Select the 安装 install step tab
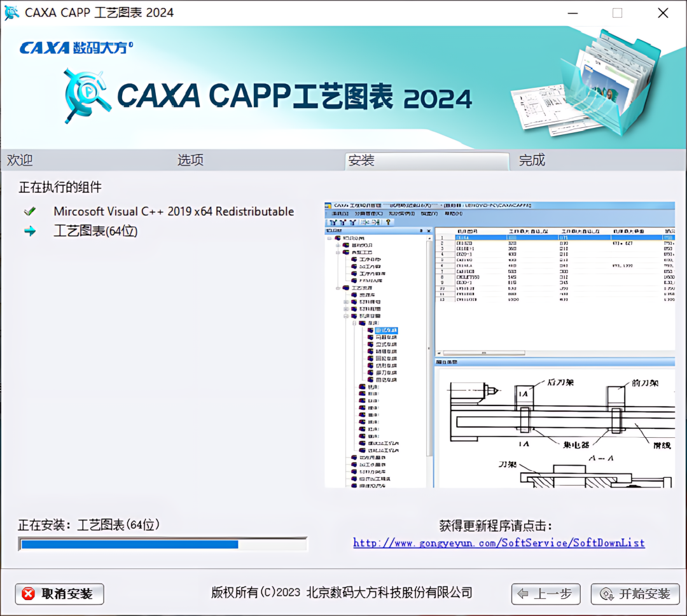 pyautogui.click(x=427, y=161)
